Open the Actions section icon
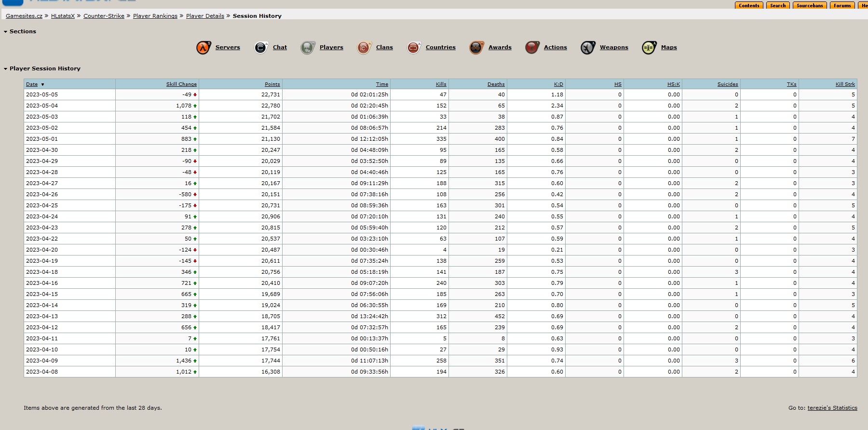Image resolution: width=868 pixels, height=430 pixels. coord(532,48)
